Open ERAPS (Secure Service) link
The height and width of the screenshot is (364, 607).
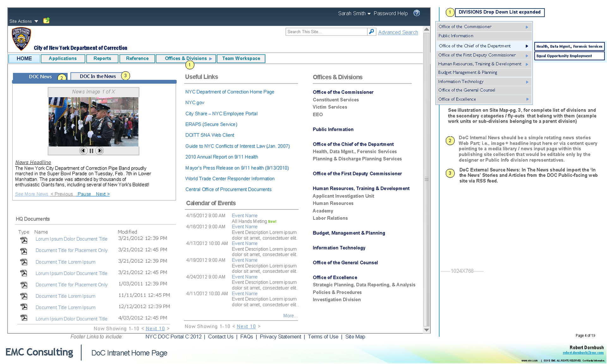[x=211, y=124]
